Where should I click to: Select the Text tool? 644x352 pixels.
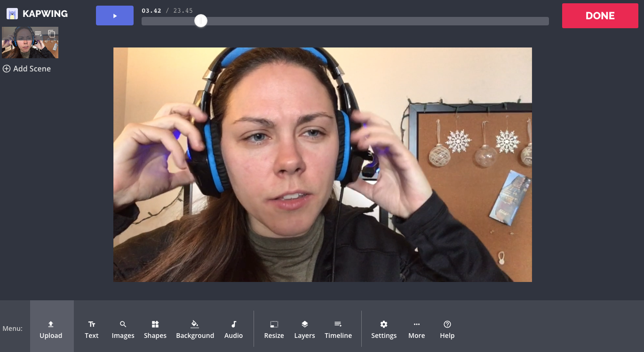92,329
